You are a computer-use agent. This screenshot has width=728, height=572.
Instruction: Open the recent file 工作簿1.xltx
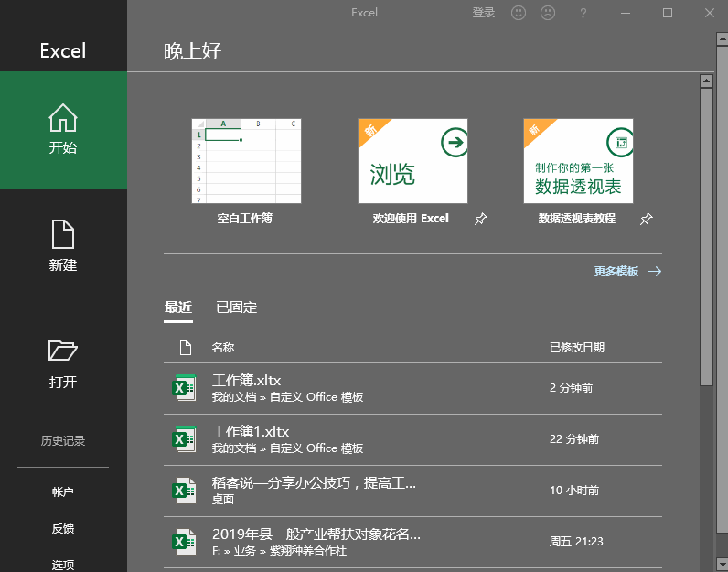coord(412,439)
